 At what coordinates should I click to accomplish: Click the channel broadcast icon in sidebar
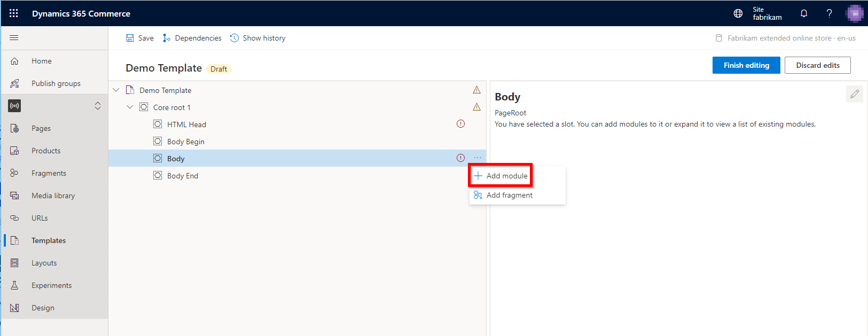[x=14, y=106]
